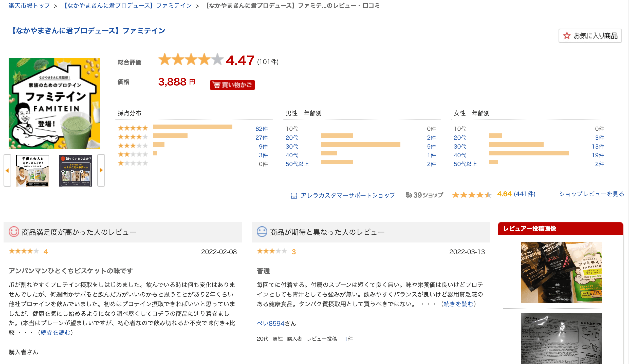Select the 知っていましたか thumbnail
Viewport: 629px width, 364px height.
76,171
